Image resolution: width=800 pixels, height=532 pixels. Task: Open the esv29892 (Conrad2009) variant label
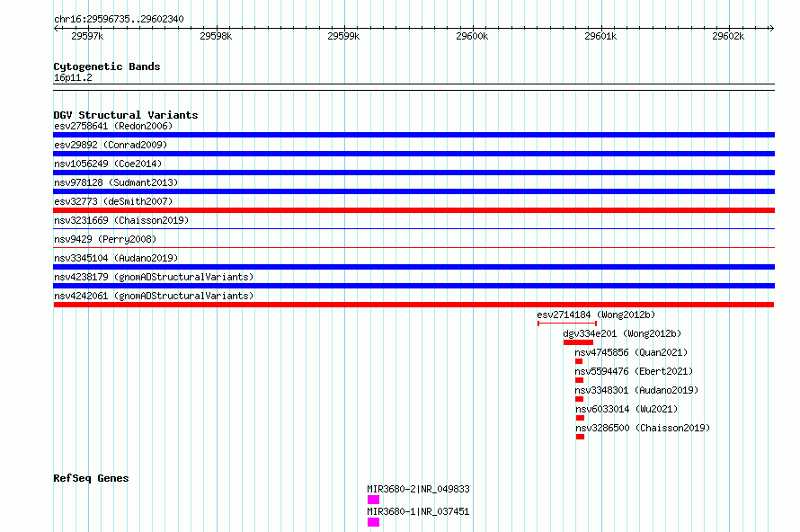[111, 145]
